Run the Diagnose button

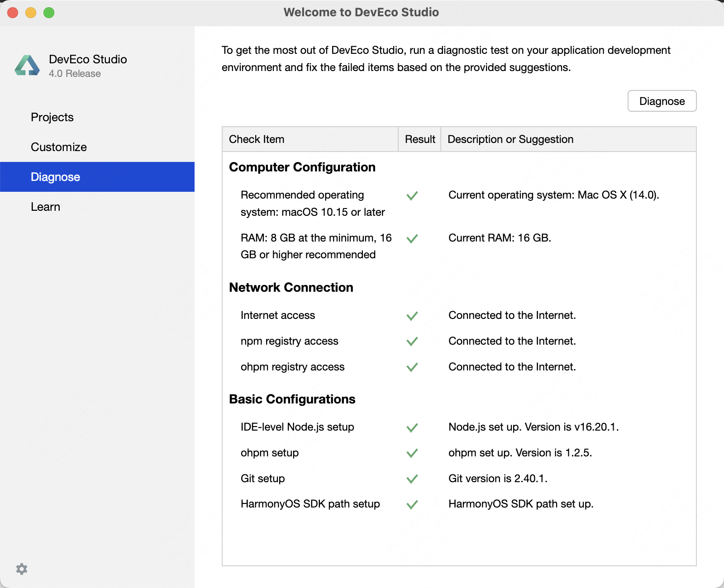[x=662, y=101]
